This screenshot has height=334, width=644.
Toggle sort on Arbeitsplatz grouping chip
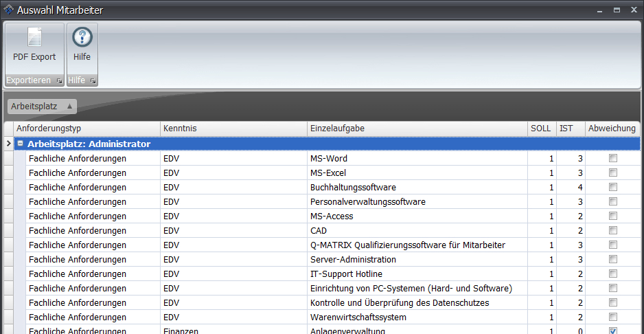pyautogui.click(x=42, y=107)
